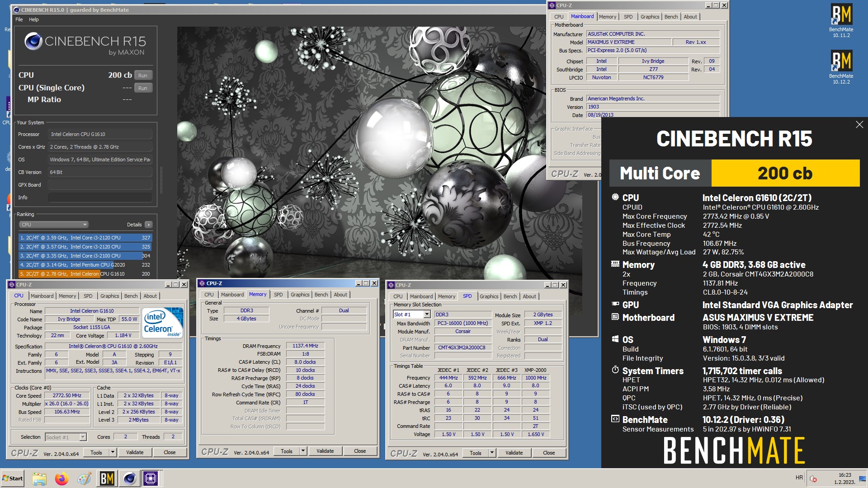This screenshot has width=868, height=488.
Task: Select Memory tab in top CPU-Z window
Action: 608,17
